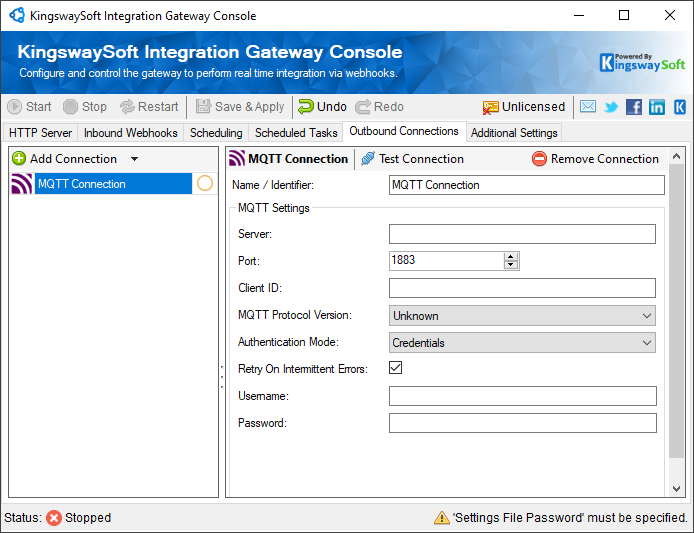Click the Stopped status text
The image size is (694, 533).
[x=88, y=518]
